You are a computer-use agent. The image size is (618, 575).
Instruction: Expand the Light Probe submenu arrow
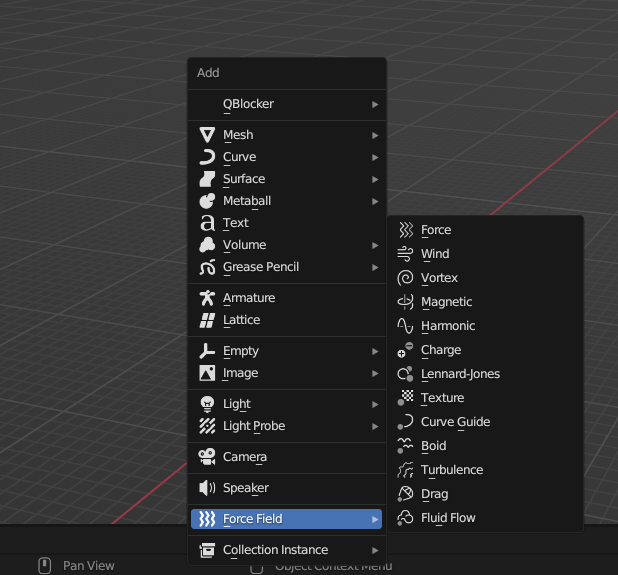point(375,426)
